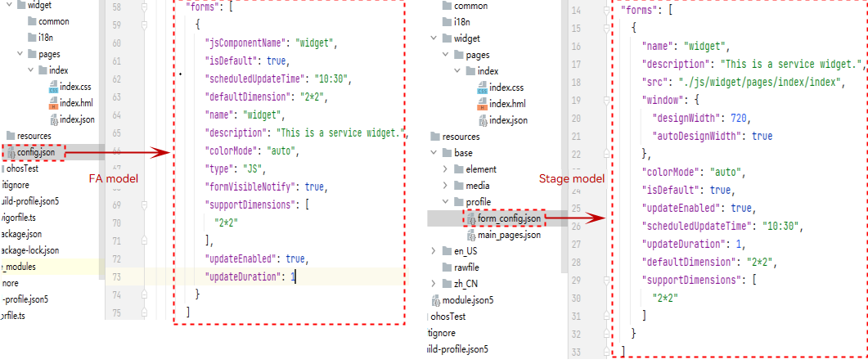Expand the en_US folder
This screenshot has width=868, height=364.
pos(434,251)
